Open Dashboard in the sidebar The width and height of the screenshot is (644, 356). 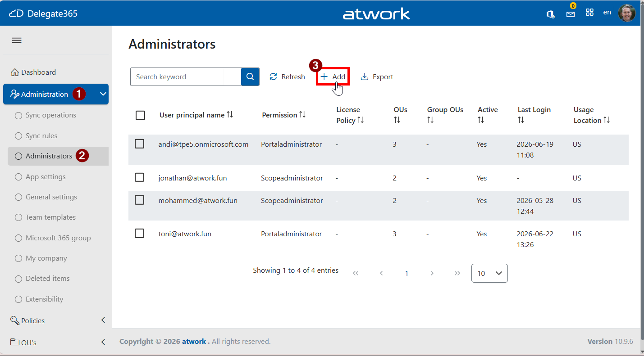(33, 72)
